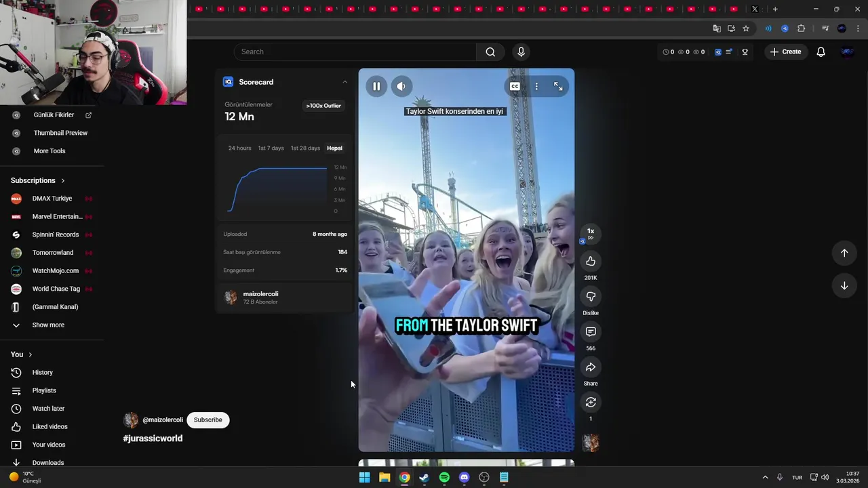Like the Short with 201K likes
The height and width of the screenshot is (488, 868).
pyautogui.click(x=591, y=261)
